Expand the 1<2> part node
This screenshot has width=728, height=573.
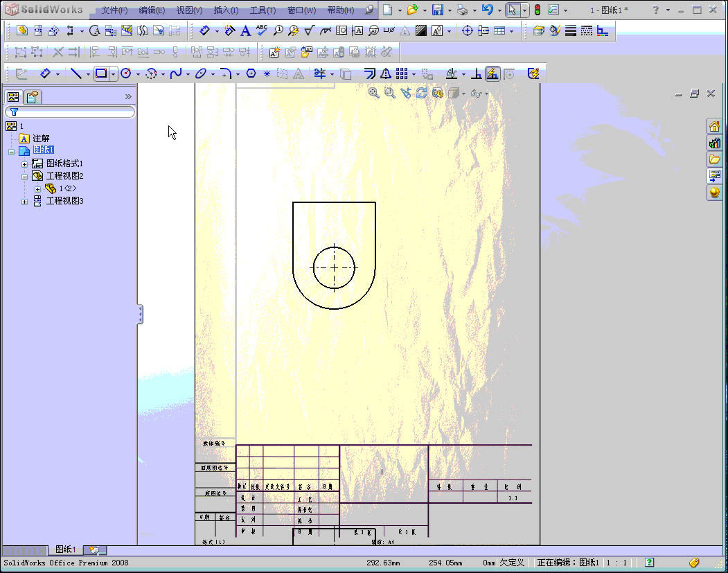(x=37, y=189)
